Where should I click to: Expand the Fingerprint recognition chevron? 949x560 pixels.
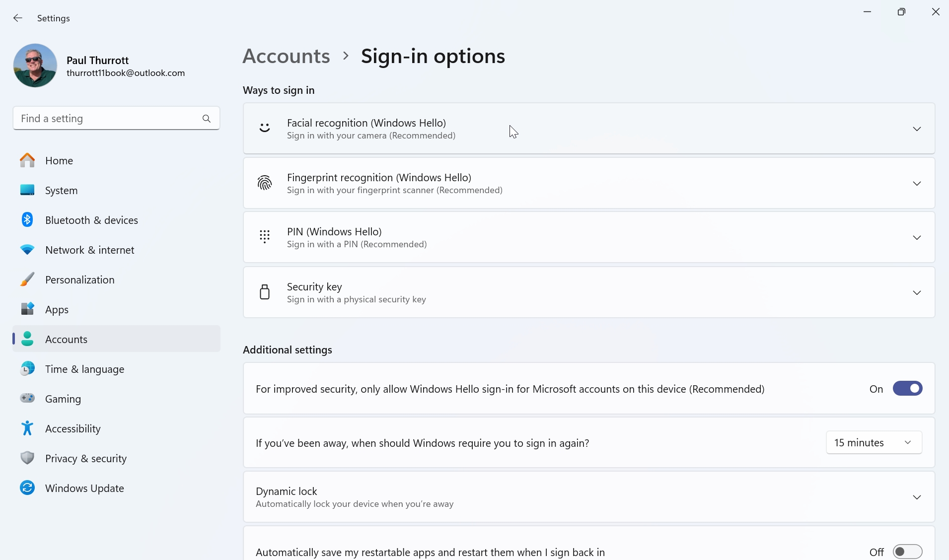917,184
